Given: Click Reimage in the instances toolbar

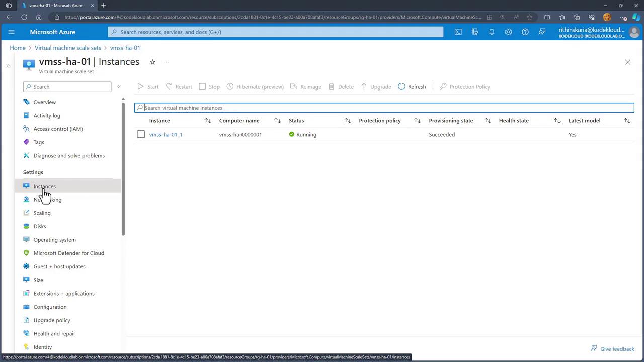Looking at the screenshot, I should 306,87.
